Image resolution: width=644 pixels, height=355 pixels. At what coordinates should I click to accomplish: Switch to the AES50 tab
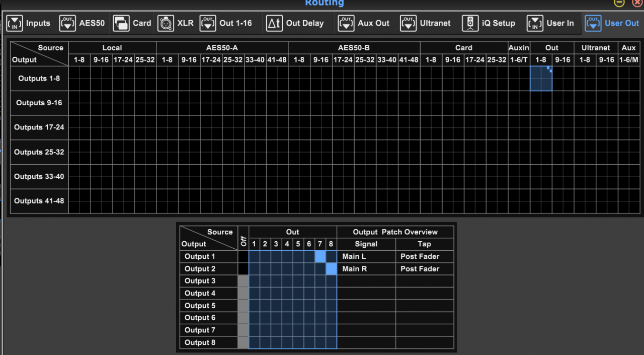point(82,23)
